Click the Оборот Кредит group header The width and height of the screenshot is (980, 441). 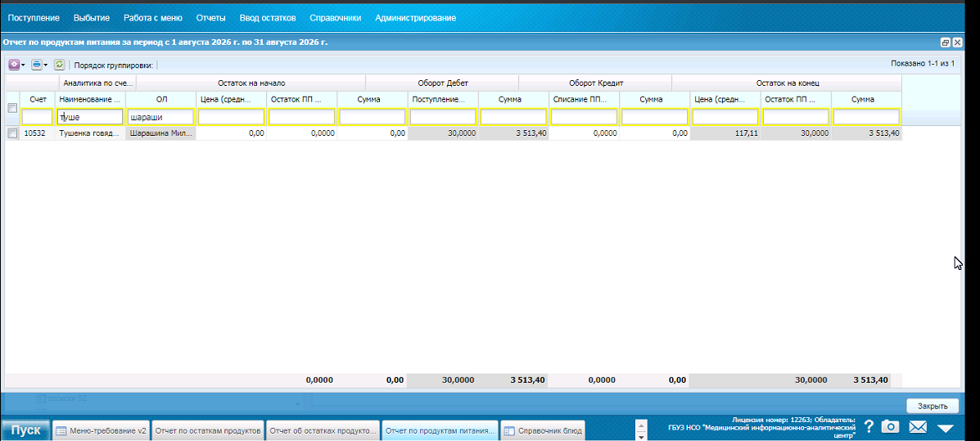[x=596, y=83]
